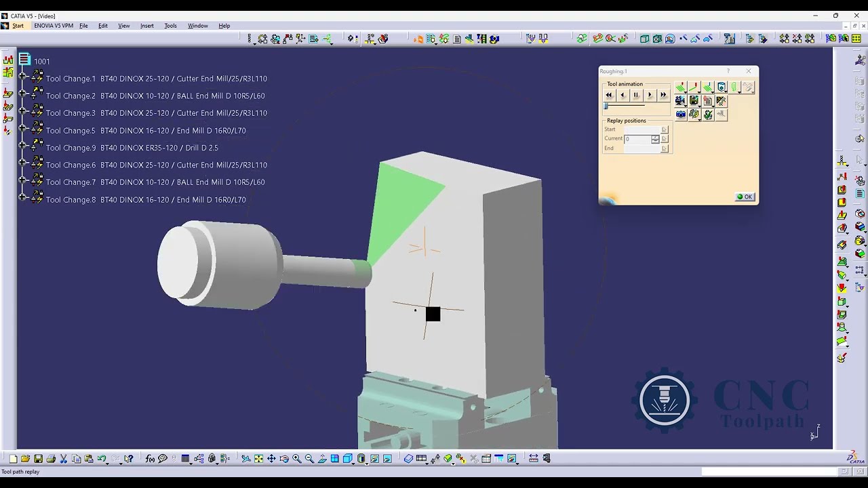Open the View menu
This screenshot has height=488, width=868.
(x=124, y=26)
